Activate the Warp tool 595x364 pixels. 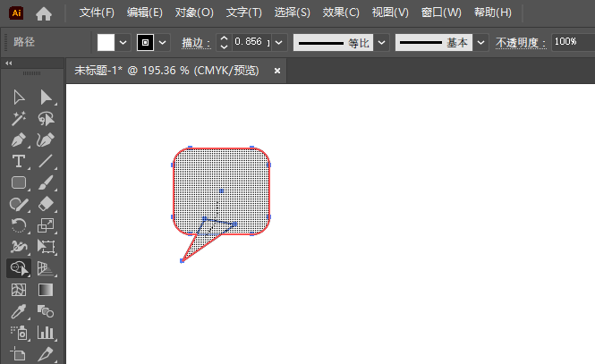click(18, 247)
